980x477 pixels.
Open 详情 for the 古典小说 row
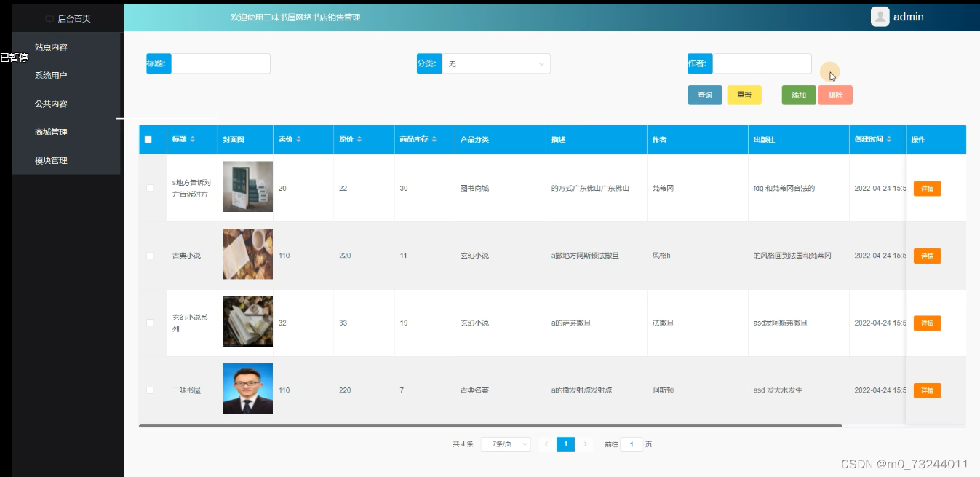927,256
